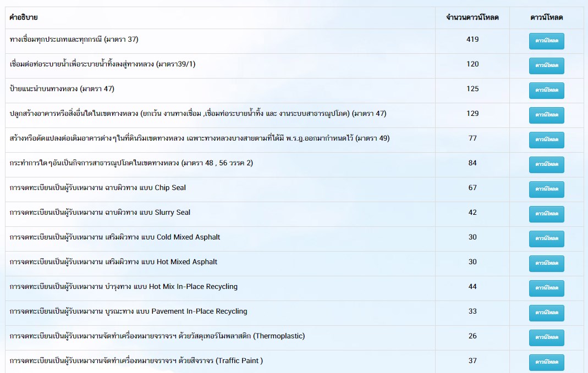
Task: Download the Pavement In-Place Recycling form
Action: click(546, 313)
